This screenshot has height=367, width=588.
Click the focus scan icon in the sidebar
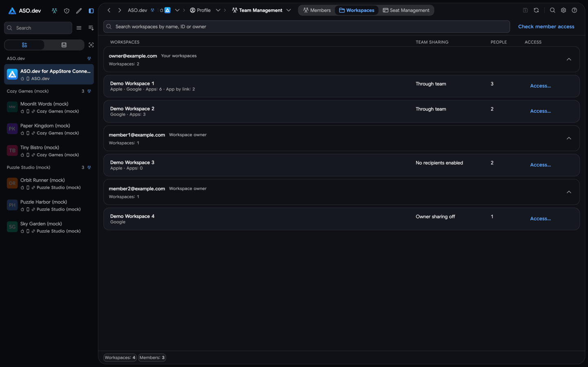pyautogui.click(x=91, y=45)
